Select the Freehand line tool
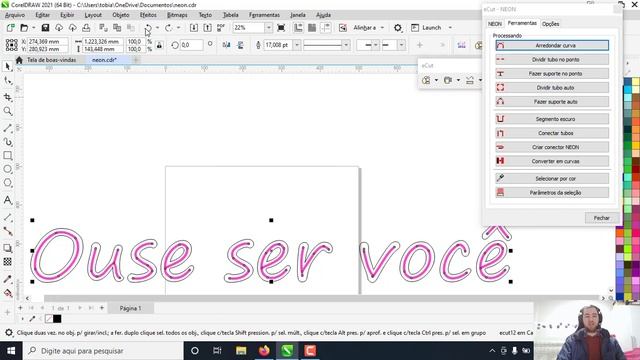The height and width of the screenshot is (360, 640). click(7, 128)
